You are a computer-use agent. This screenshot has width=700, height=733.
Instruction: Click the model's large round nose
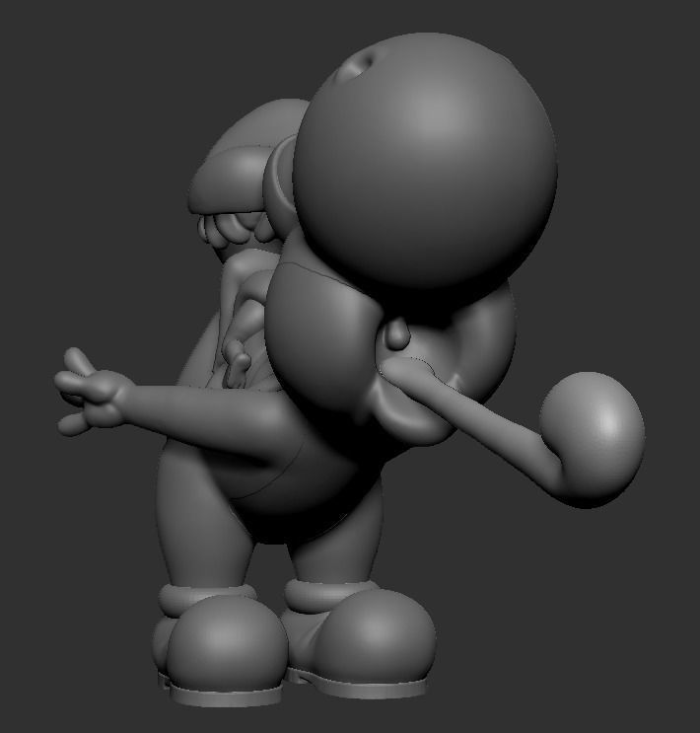pyautogui.click(x=424, y=161)
